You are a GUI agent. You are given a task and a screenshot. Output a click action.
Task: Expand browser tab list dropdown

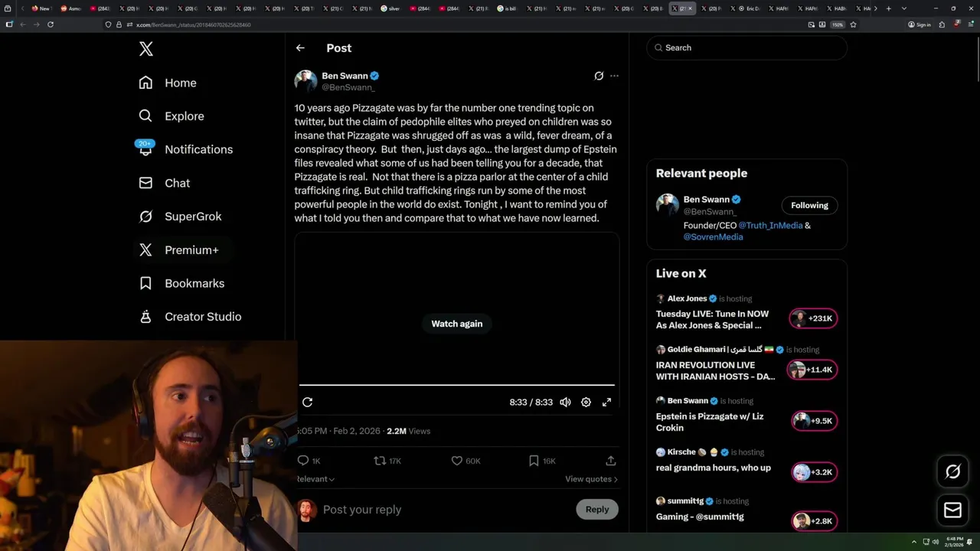click(904, 8)
